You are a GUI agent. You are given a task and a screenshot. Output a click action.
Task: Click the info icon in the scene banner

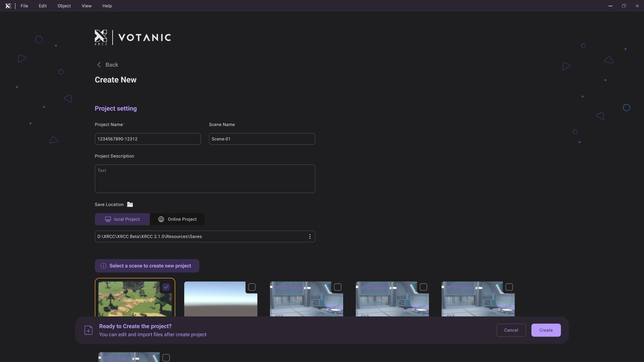click(104, 266)
